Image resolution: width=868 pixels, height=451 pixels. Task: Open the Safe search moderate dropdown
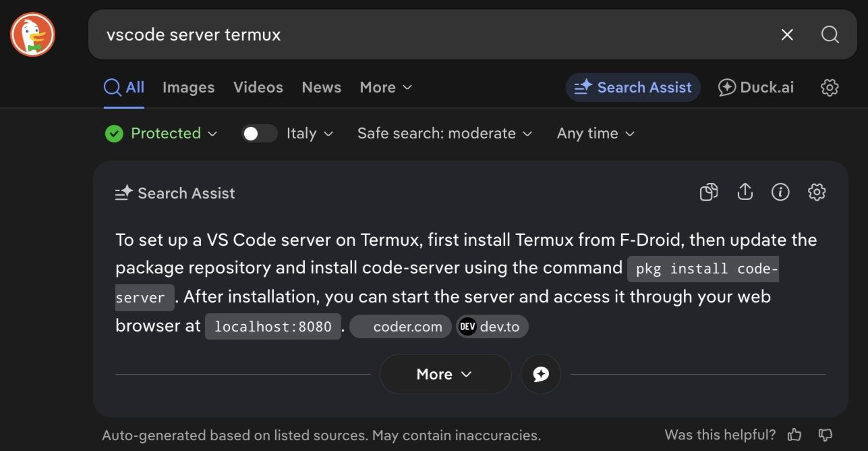444,133
